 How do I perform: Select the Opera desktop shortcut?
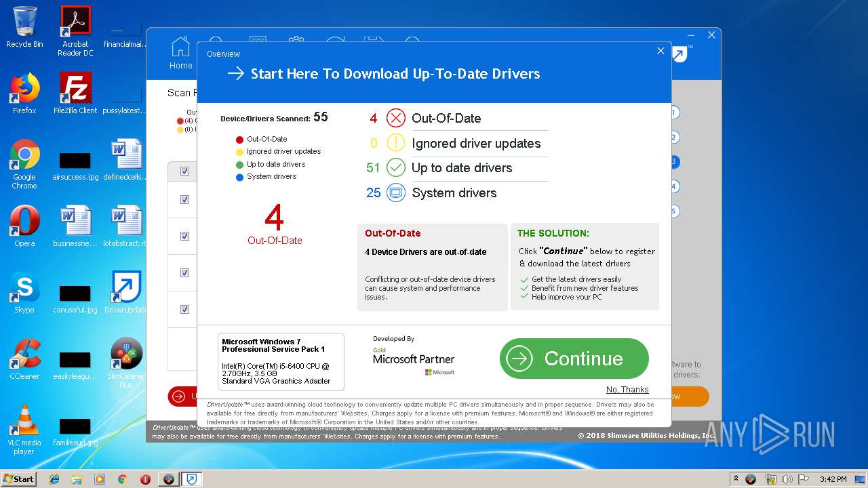tap(24, 226)
